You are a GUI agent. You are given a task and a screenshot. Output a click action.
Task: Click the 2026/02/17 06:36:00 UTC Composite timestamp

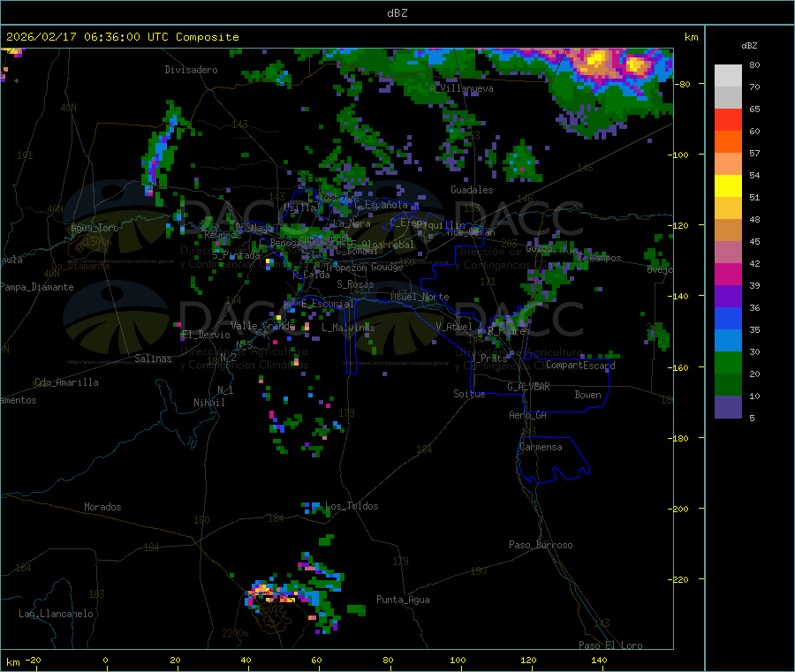coord(122,37)
